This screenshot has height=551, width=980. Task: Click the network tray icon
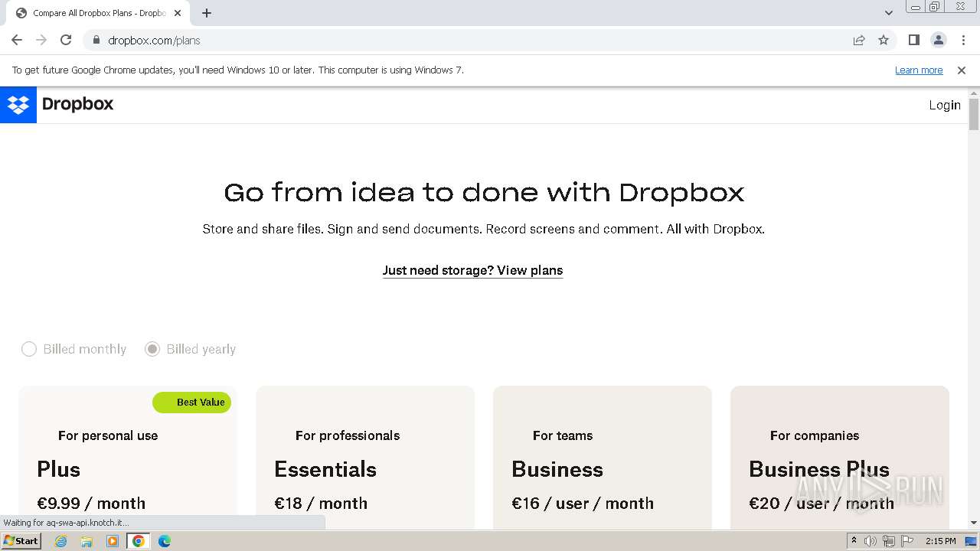(x=889, y=541)
